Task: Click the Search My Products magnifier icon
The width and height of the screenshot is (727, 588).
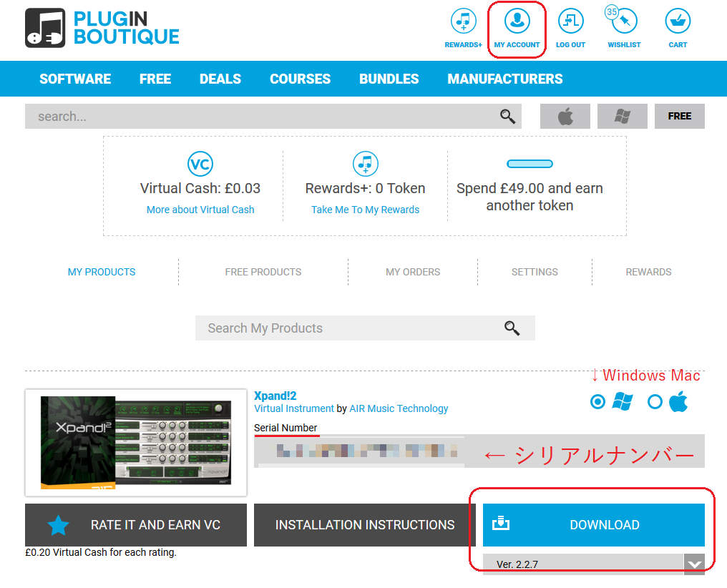Action: point(512,328)
